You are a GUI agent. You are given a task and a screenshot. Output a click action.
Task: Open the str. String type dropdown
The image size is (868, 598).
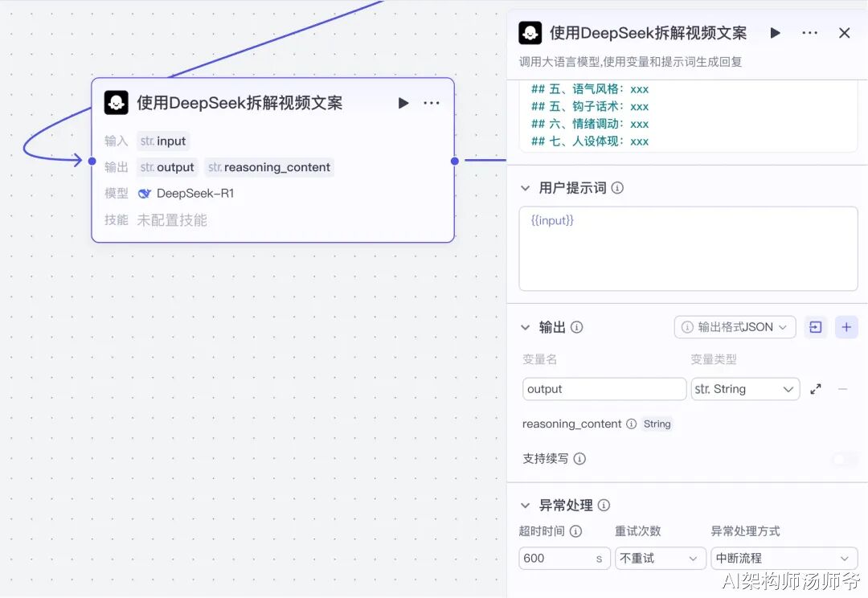pos(745,389)
